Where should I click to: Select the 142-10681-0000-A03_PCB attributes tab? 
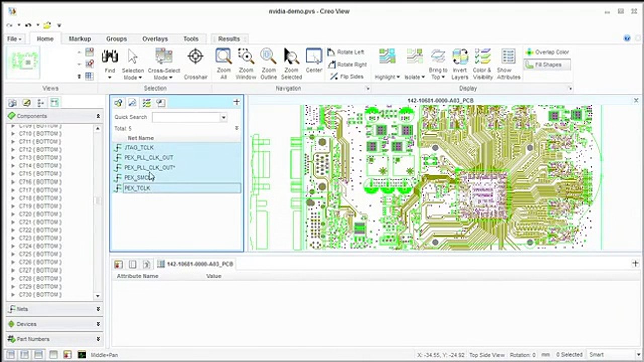point(195,264)
